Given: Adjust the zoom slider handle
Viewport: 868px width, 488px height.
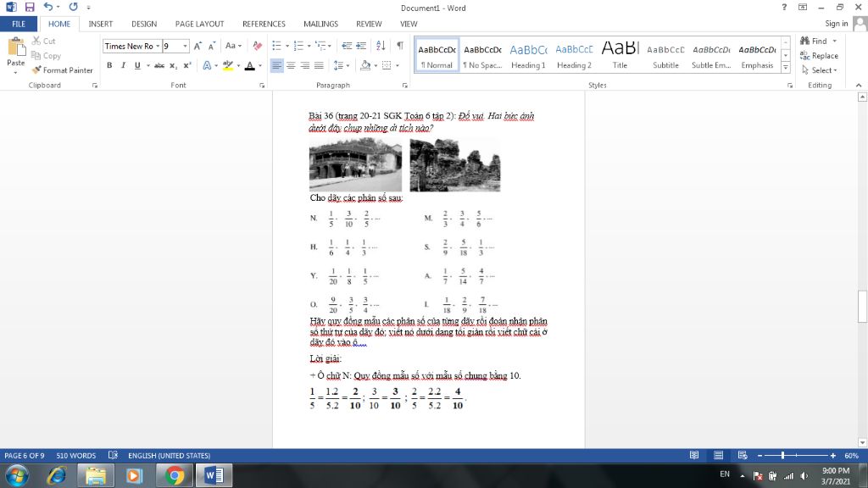Looking at the screenshot, I should point(782,455).
